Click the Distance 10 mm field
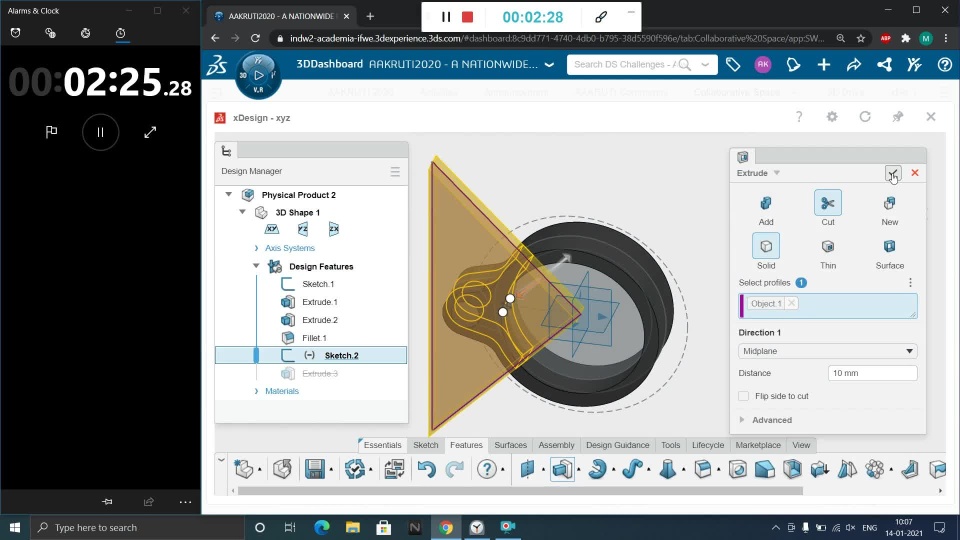The width and height of the screenshot is (960, 540). point(872,373)
